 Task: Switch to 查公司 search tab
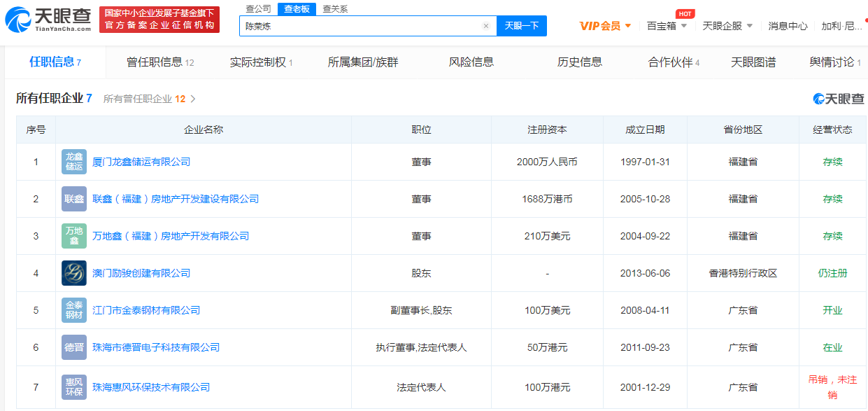pyautogui.click(x=259, y=9)
